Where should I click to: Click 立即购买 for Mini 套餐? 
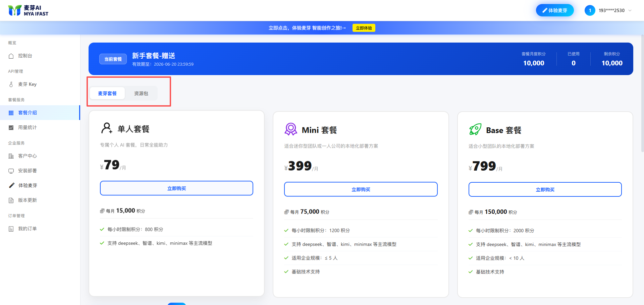pyautogui.click(x=361, y=189)
